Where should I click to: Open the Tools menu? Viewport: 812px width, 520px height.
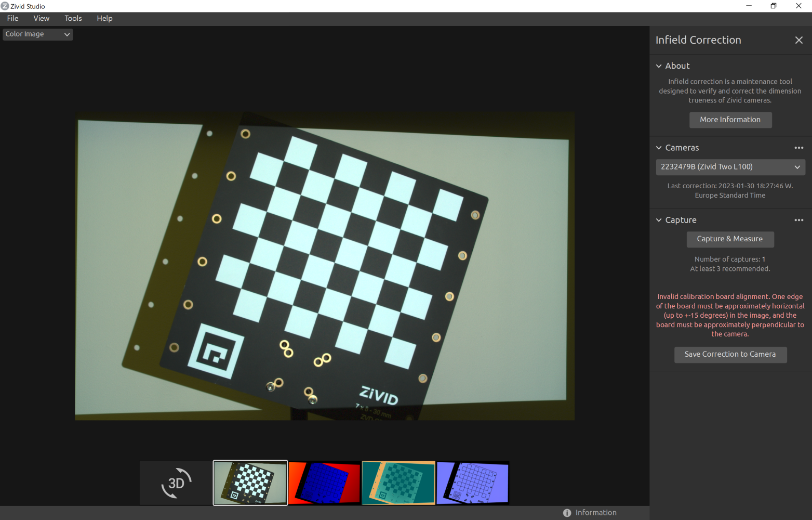point(73,18)
